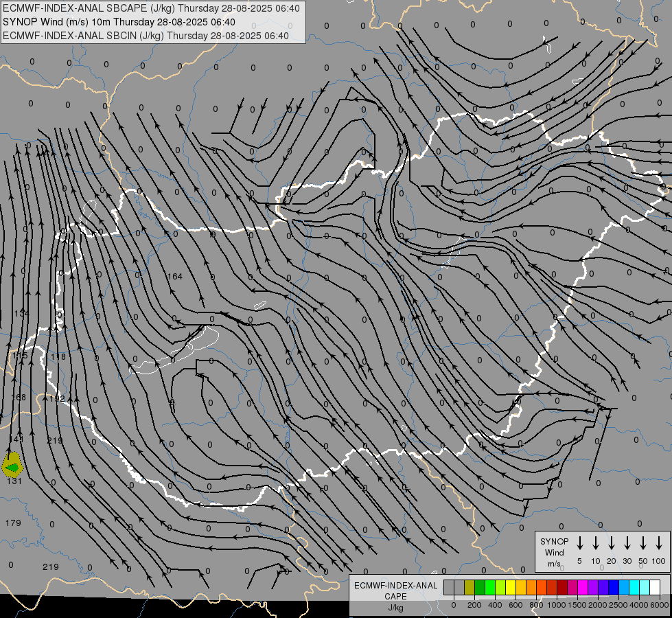
Task: Click the 6000 tick label in CAPE legend
Action: pos(660,605)
